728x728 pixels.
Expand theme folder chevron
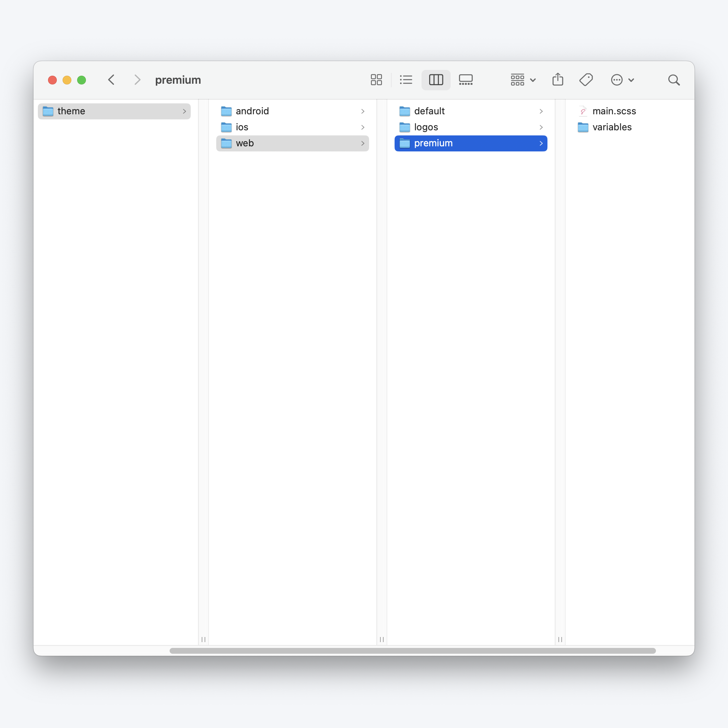pos(184,111)
